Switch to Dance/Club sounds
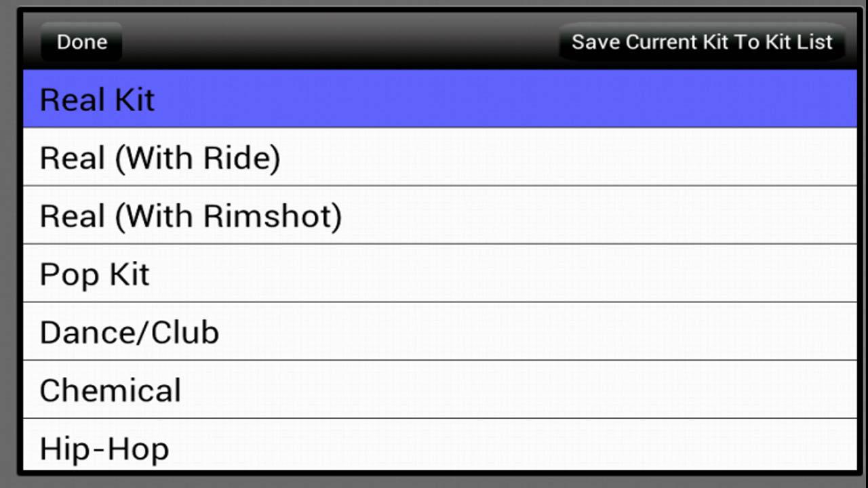This screenshot has width=868, height=488. 439,332
